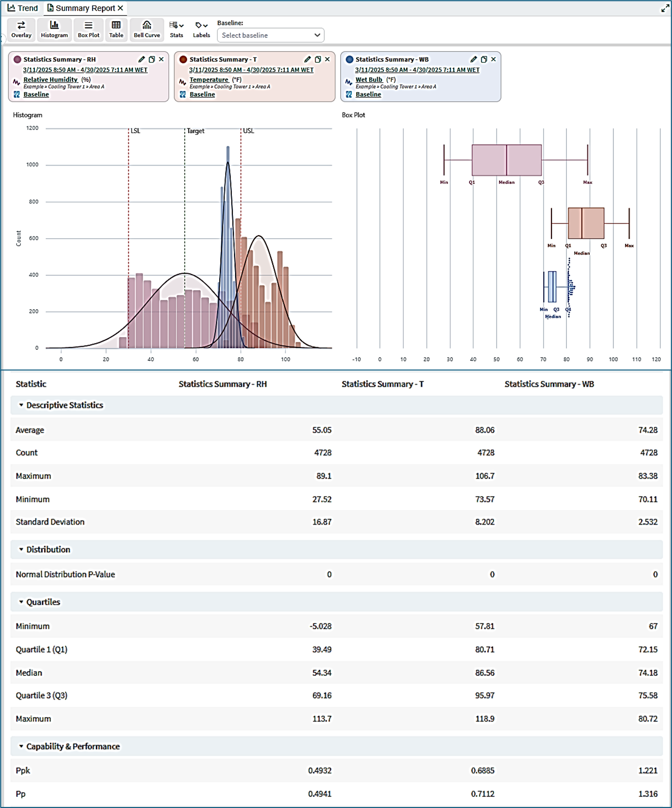This screenshot has height=808, width=672.
Task: Open the Baseline link in T card
Action: [x=202, y=95]
